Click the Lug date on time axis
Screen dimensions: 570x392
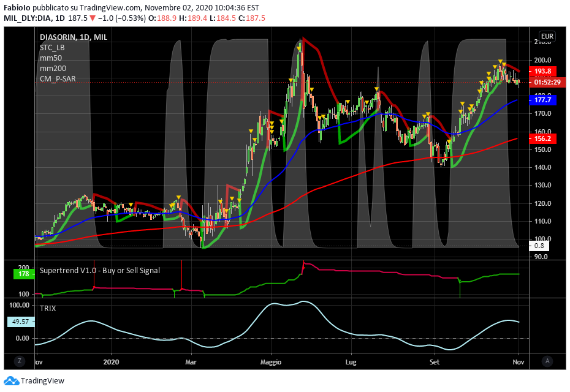[x=351, y=362]
